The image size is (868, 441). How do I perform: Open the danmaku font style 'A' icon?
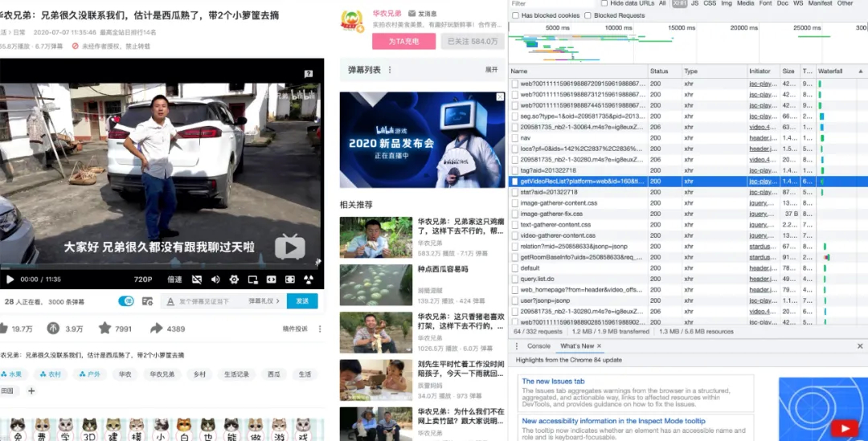pyautogui.click(x=171, y=301)
